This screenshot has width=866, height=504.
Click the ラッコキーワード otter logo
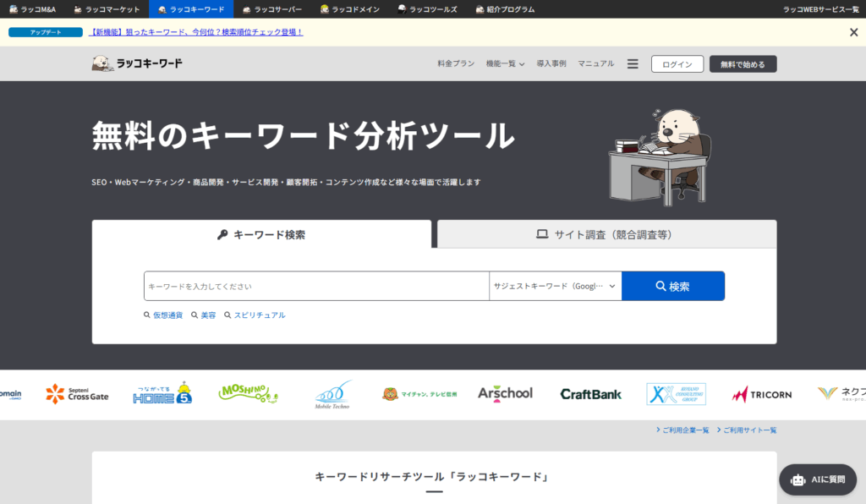pyautogui.click(x=137, y=63)
